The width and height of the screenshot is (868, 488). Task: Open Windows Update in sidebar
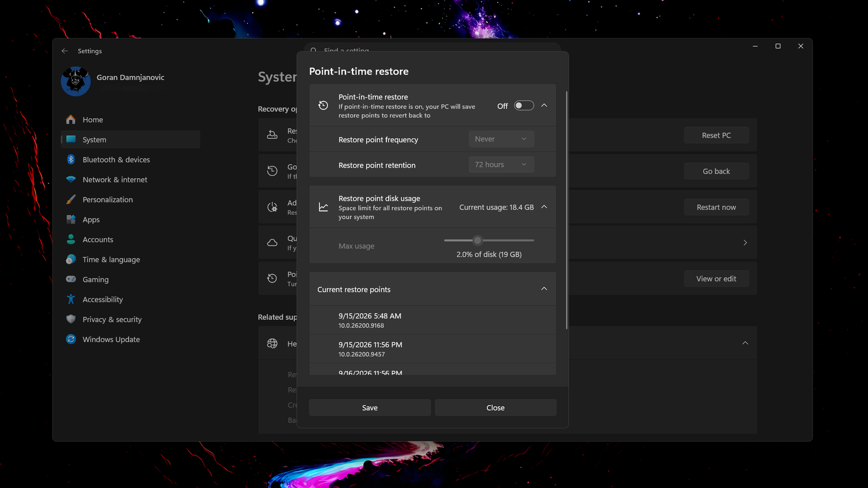click(x=130, y=339)
